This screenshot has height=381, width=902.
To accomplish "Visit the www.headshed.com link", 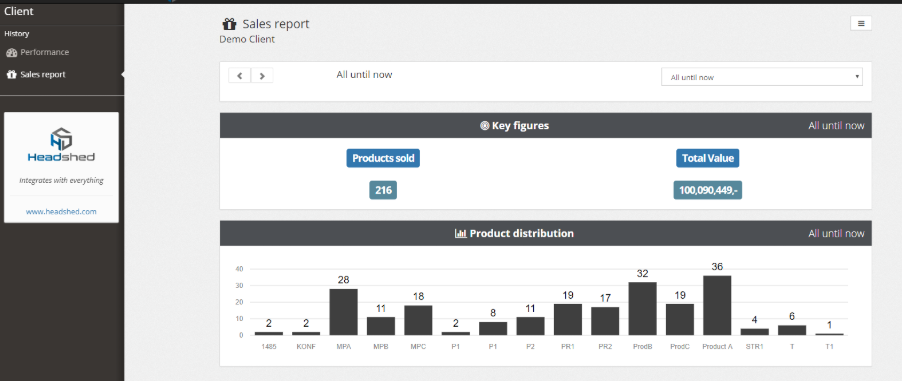I will (61, 212).
